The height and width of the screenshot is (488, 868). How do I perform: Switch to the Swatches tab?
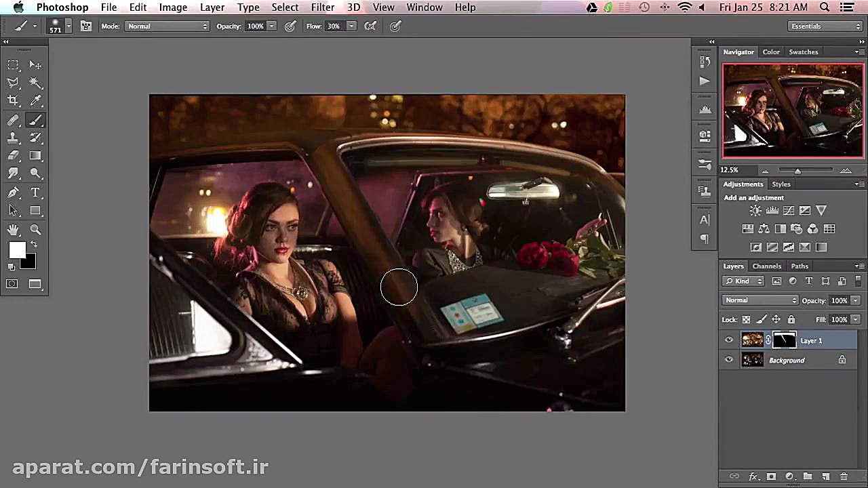[803, 52]
